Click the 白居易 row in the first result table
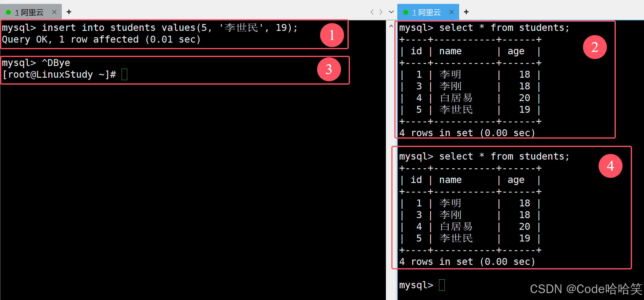 pos(470,98)
